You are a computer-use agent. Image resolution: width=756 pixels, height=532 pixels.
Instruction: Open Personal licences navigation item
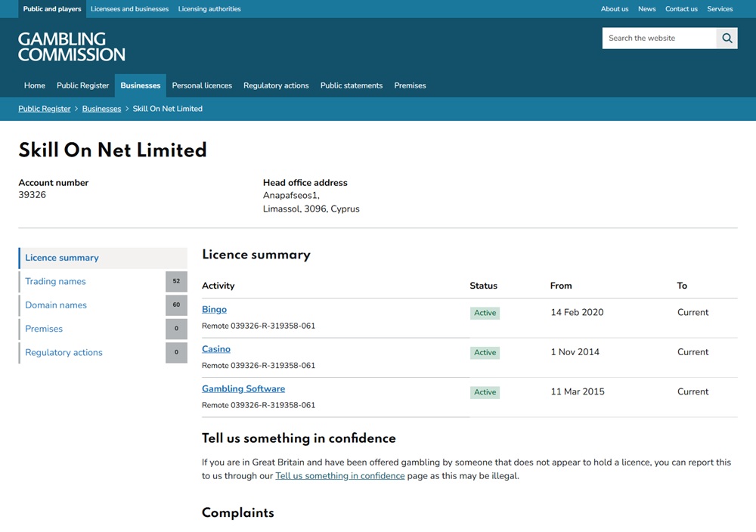[x=202, y=85]
